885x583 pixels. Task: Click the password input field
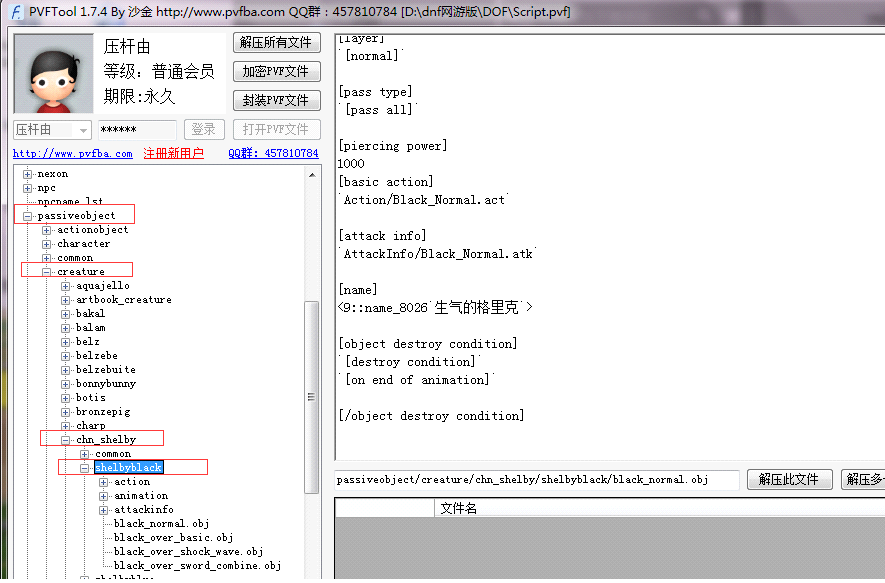click(137, 130)
